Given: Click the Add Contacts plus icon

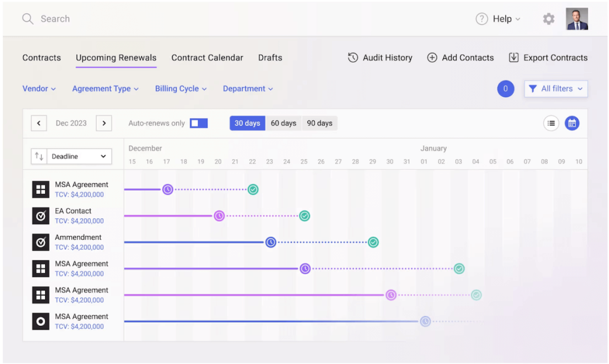Looking at the screenshot, I should click(432, 58).
